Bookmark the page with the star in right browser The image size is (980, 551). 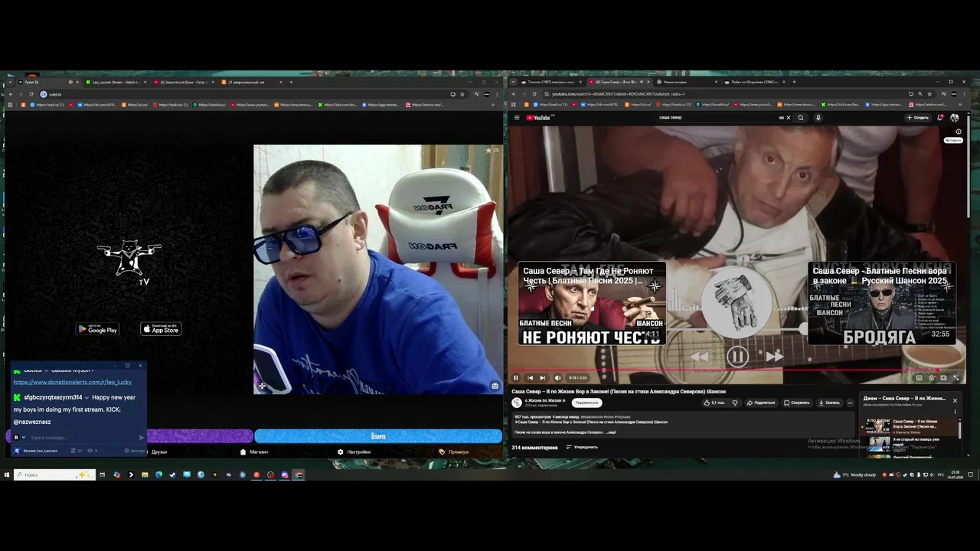(x=929, y=94)
